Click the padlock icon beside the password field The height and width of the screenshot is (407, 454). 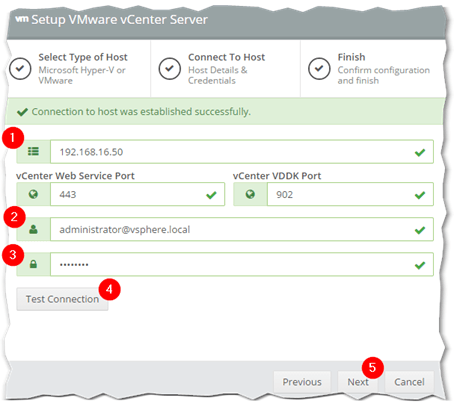coord(33,265)
